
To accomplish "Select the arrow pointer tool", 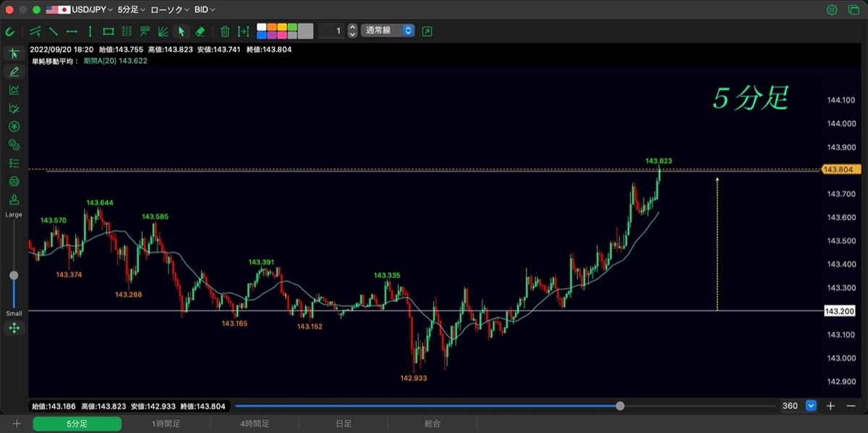I will (182, 31).
